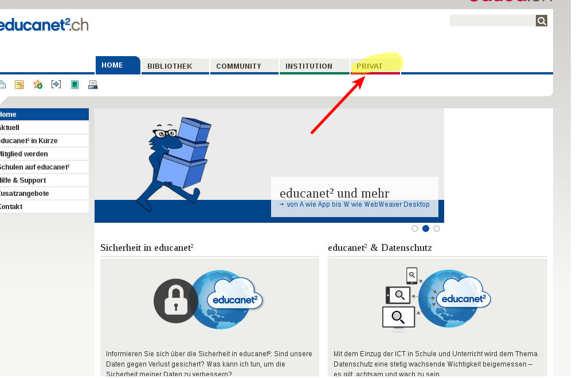Click the star with green plus icon

click(38, 85)
